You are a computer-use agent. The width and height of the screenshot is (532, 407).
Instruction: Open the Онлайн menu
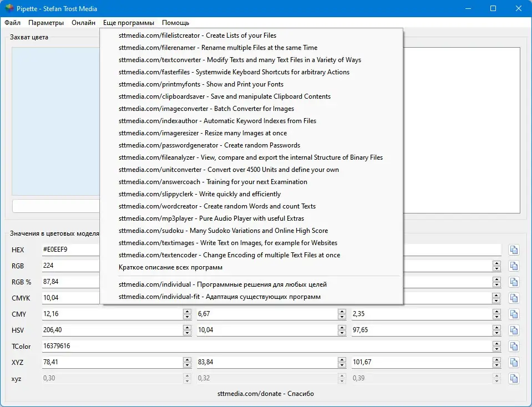(83, 23)
